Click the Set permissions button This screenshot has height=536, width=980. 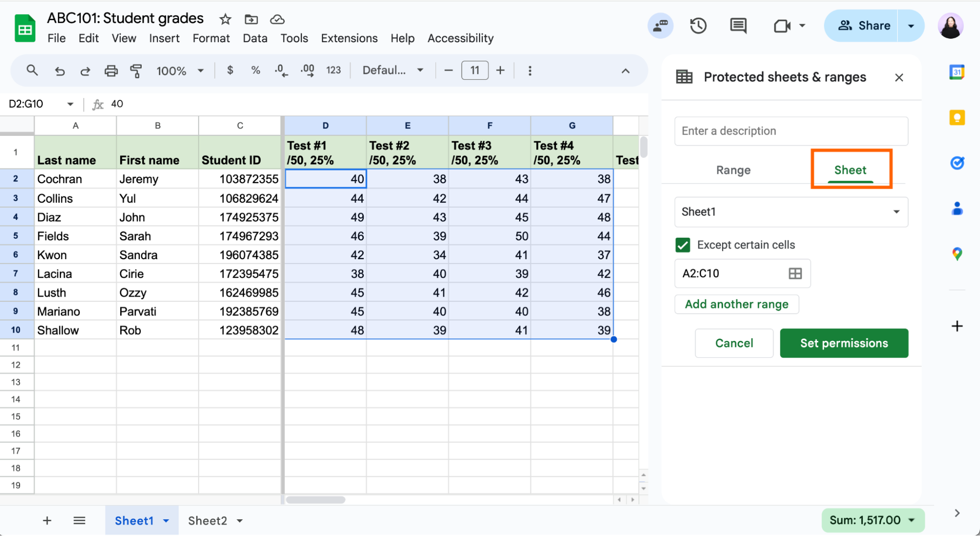[844, 343]
